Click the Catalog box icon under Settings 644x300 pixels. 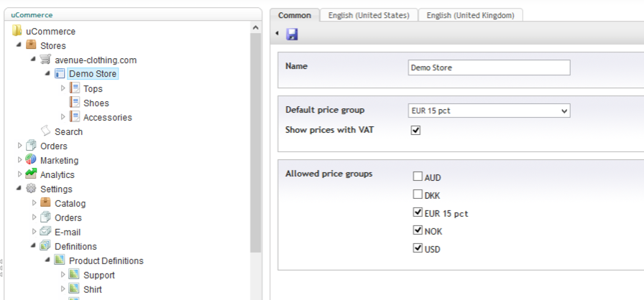point(45,202)
